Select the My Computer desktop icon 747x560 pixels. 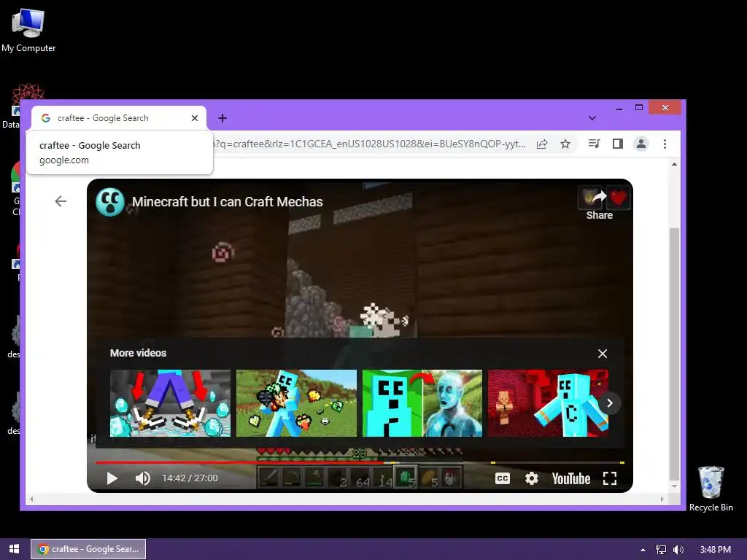coord(28,30)
